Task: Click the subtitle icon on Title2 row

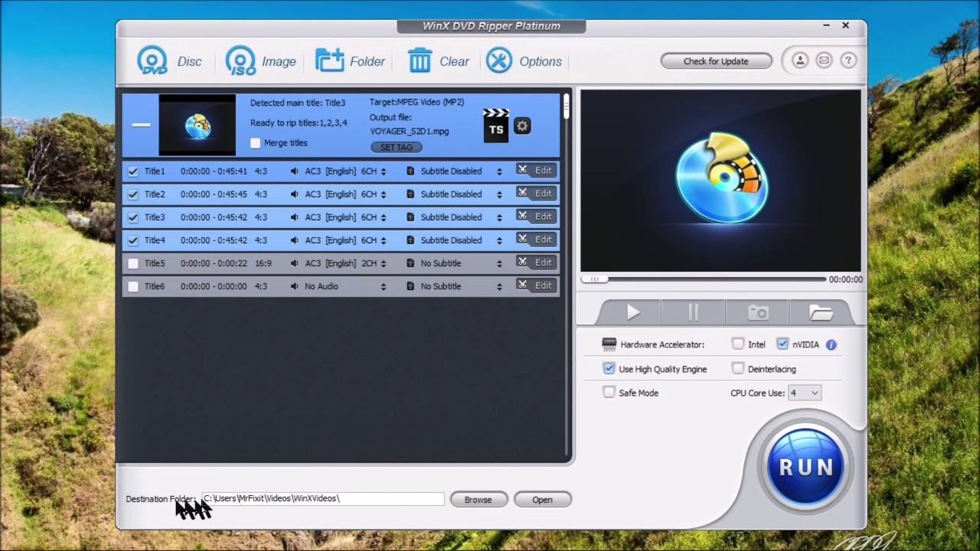Action: (410, 194)
